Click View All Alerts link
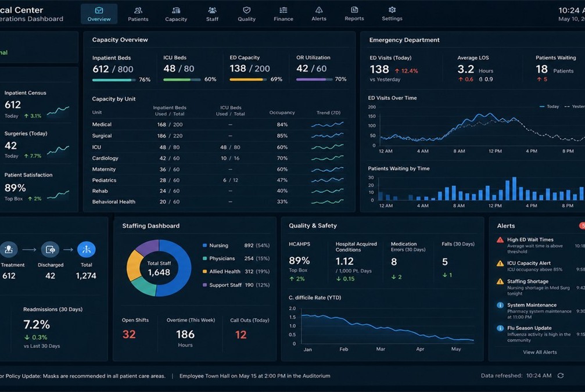The width and height of the screenshot is (585, 392). 540,352
